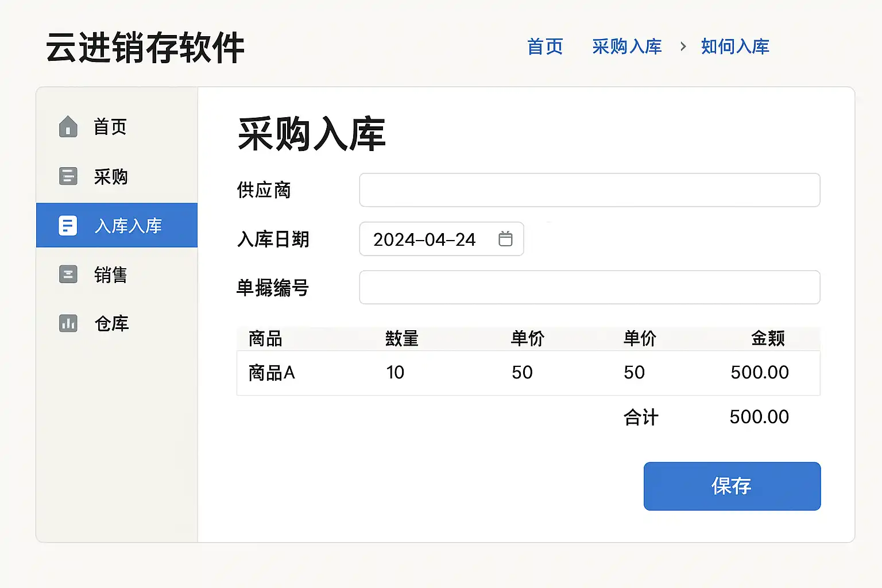Viewport: 882px width, 588px height.
Task: Open the 首页 link in the top navigation
Action: pyautogui.click(x=545, y=47)
